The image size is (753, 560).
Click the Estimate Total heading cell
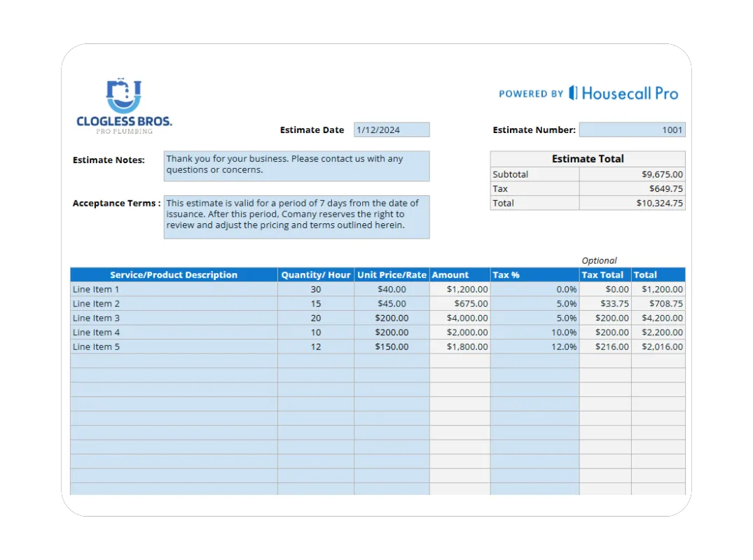tap(588, 158)
